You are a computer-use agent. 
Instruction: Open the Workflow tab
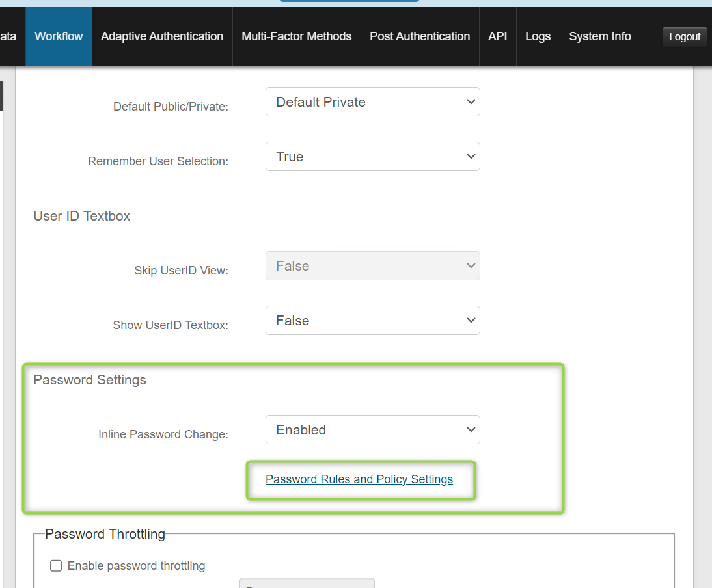(x=59, y=36)
